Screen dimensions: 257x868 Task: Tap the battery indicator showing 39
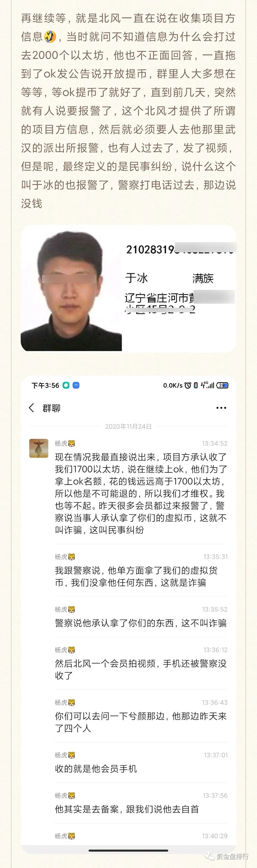222,385
